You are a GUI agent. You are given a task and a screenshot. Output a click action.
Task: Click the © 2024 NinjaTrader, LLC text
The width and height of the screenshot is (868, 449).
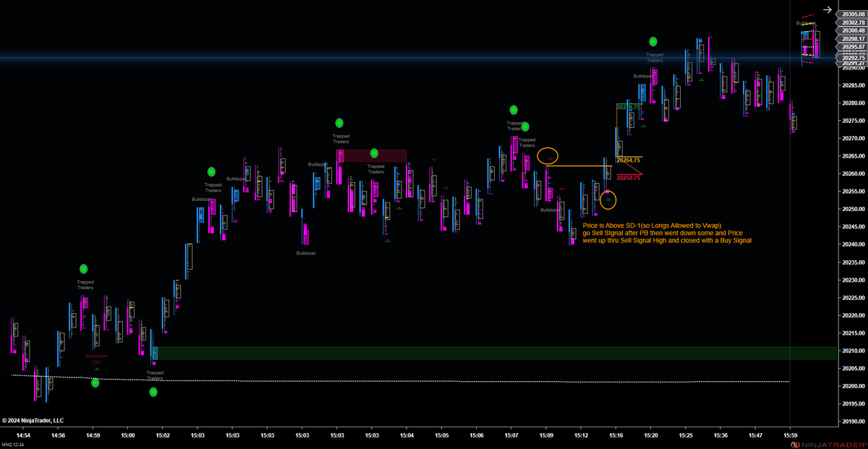click(33, 419)
